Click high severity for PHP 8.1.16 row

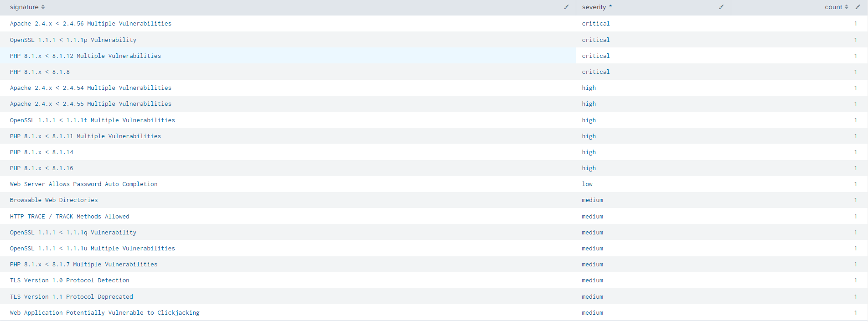(x=589, y=168)
